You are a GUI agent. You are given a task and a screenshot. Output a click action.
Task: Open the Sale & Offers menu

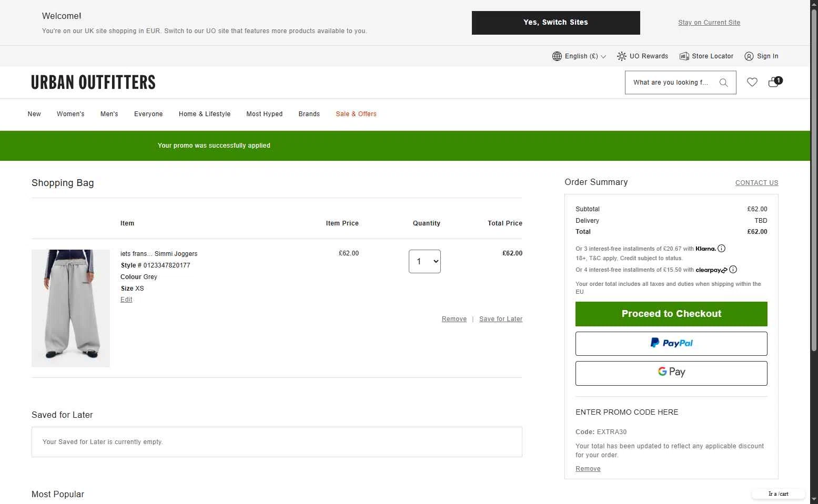click(x=356, y=114)
